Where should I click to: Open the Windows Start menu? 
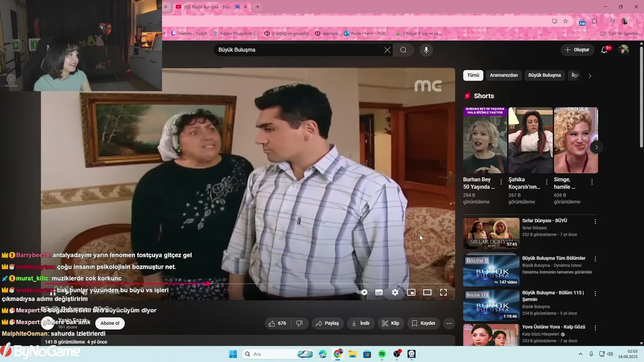click(233, 354)
